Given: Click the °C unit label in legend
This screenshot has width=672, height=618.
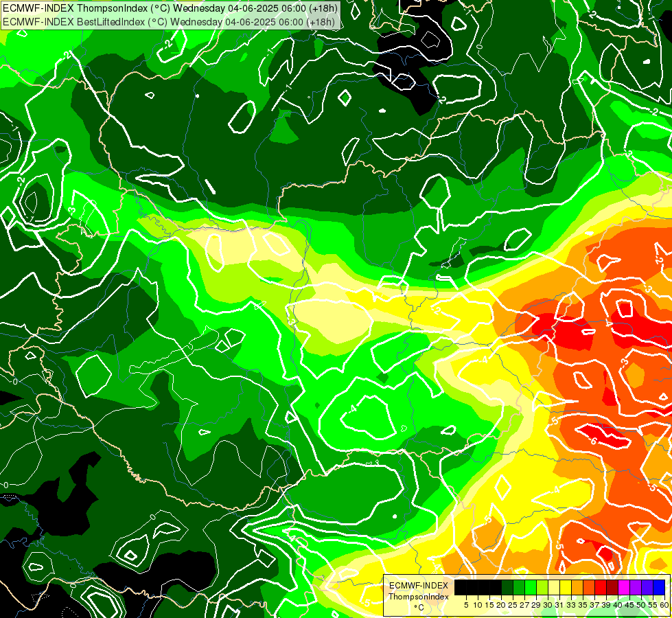Looking at the screenshot, I should click(419, 607).
